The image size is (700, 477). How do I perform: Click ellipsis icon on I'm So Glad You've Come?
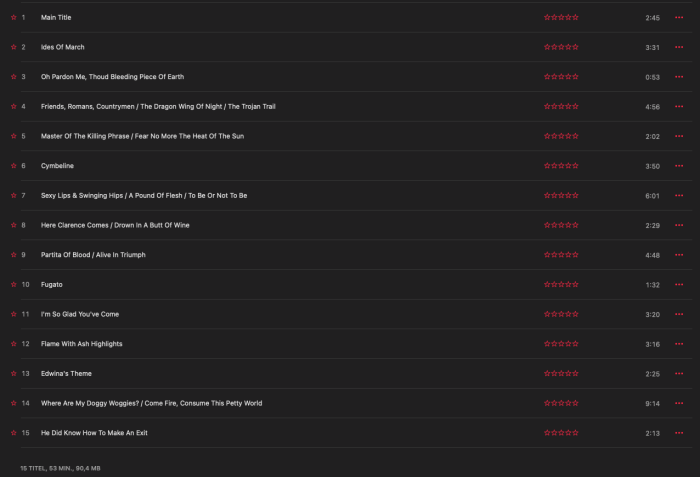tap(679, 314)
